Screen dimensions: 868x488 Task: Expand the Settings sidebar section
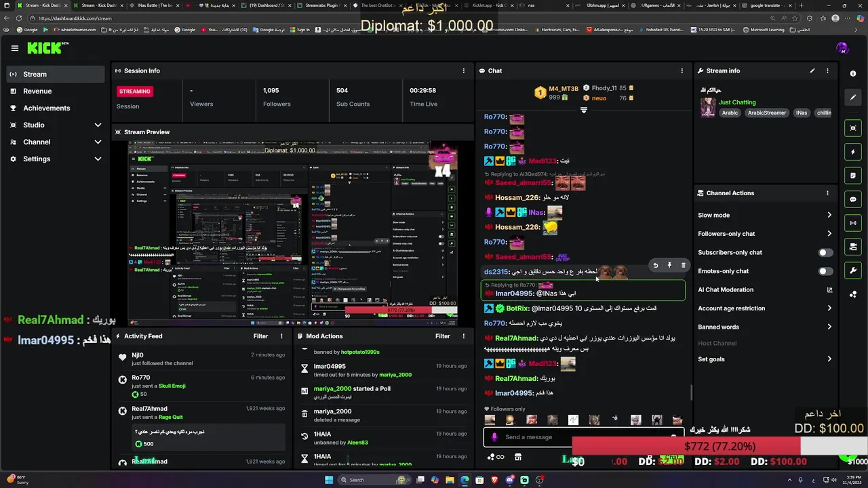(x=56, y=159)
